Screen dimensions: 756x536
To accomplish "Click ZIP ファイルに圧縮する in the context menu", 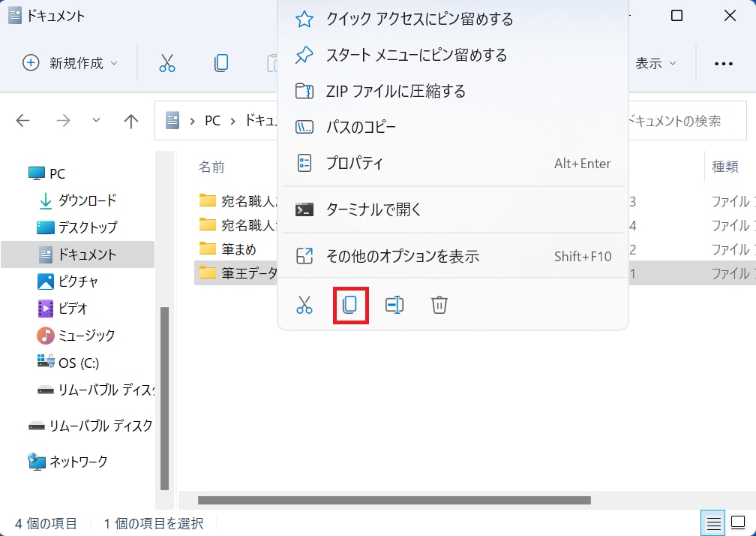I will coord(453,91).
